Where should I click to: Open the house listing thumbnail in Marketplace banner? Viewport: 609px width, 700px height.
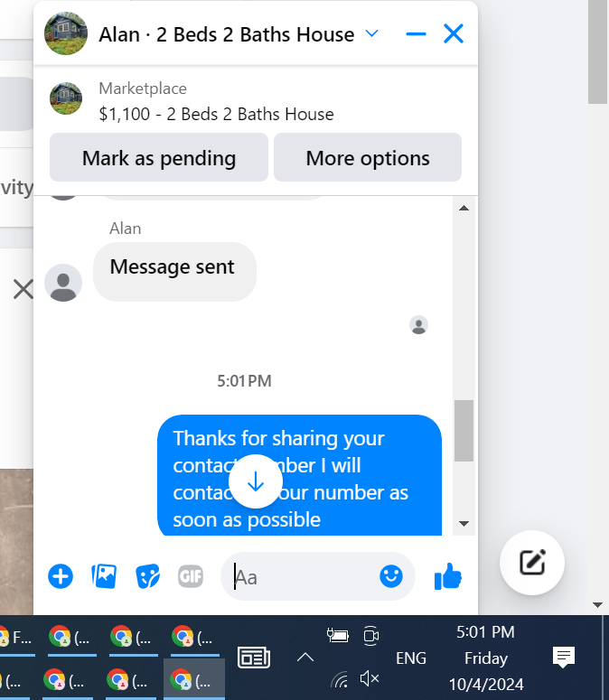click(x=66, y=98)
